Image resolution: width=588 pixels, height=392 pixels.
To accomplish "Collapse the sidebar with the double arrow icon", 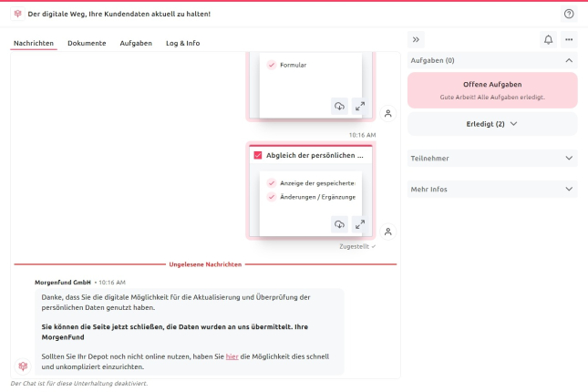I will [416, 40].
